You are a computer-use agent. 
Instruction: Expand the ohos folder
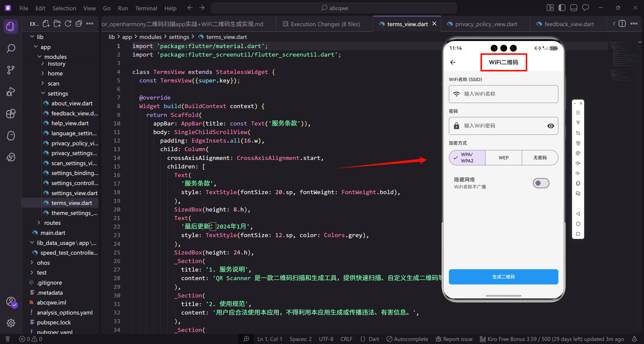pos(43,263)
